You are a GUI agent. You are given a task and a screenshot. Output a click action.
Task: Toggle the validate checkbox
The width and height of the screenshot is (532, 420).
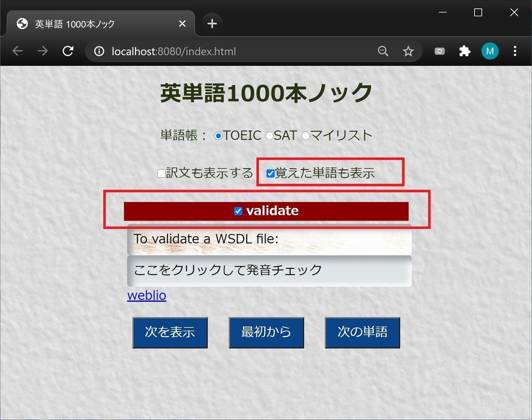pos(238,211)
